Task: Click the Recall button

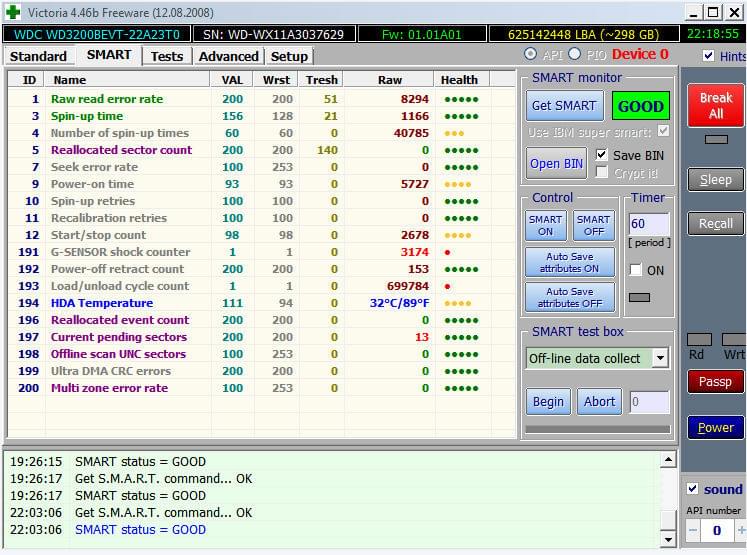Action: [716, 223]
